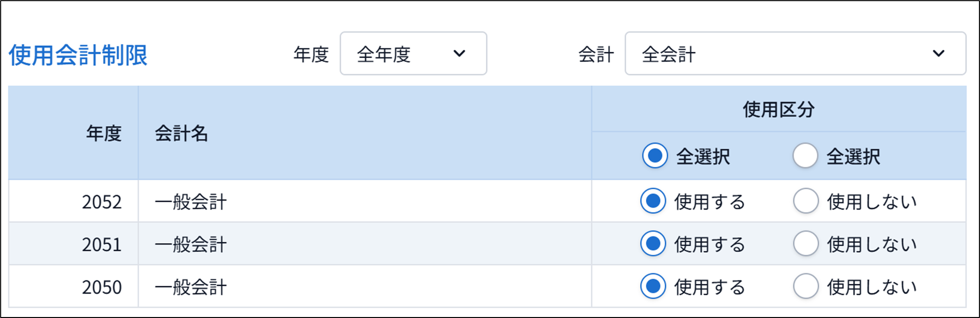Select the checked 全選択 radio button

pyautogui.click(x=655, y=156)
